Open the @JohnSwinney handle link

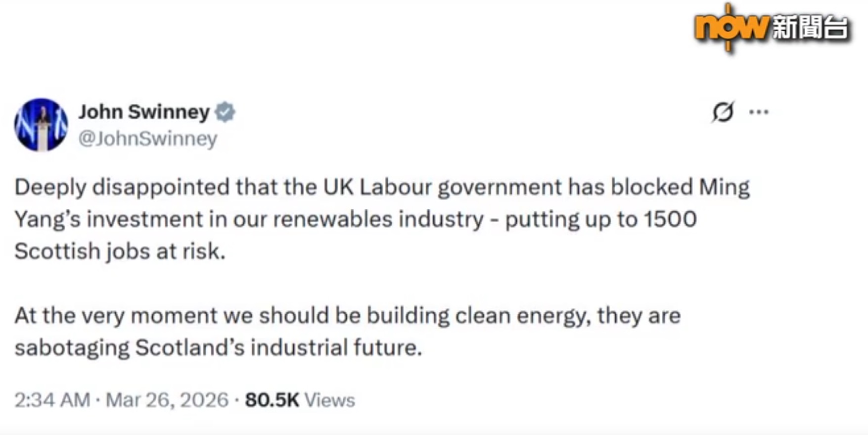(147, 139)
